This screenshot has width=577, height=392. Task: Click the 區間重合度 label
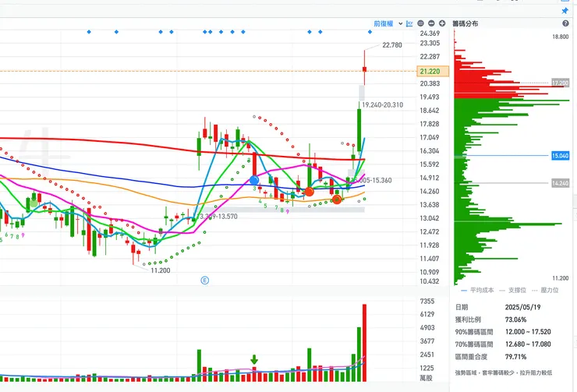[x=471, y=357]
